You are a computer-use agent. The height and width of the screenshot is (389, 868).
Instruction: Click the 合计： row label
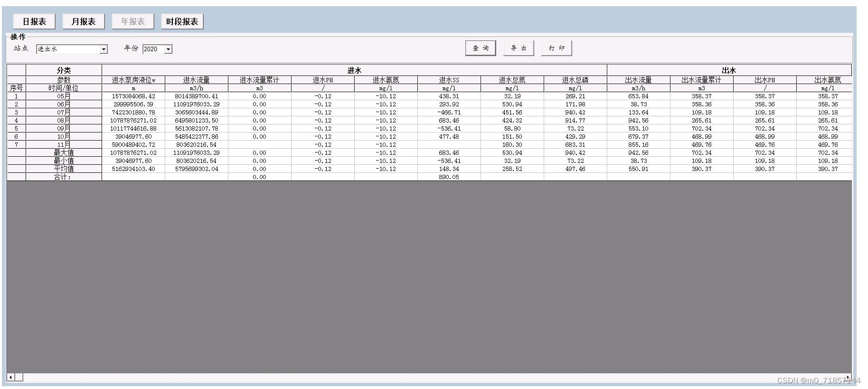tap(64, 177)
